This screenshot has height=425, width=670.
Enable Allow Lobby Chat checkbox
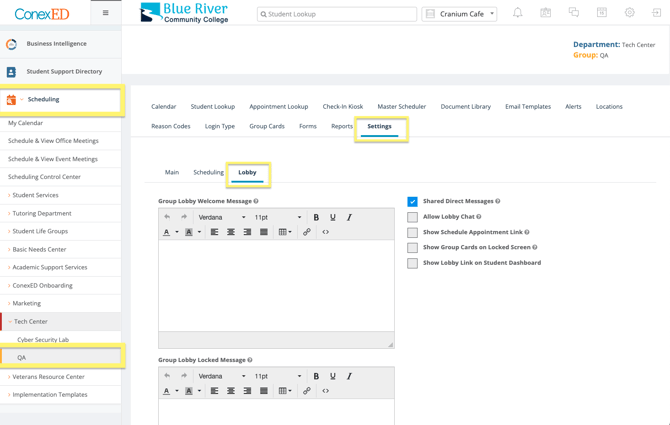[412, 217]
